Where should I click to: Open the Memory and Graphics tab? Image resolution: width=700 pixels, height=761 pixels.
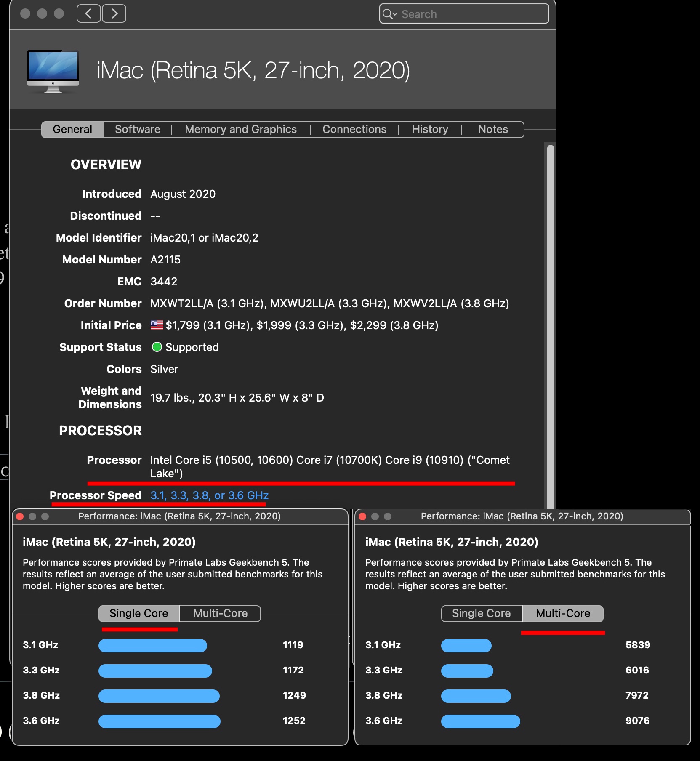click(241, 129)
